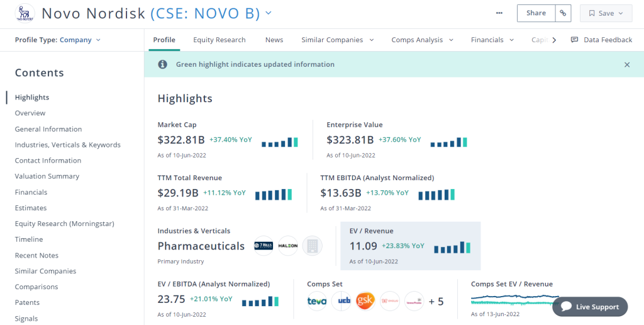
Task: Click the gray building placeholder icon
Action: coord(312,246)
